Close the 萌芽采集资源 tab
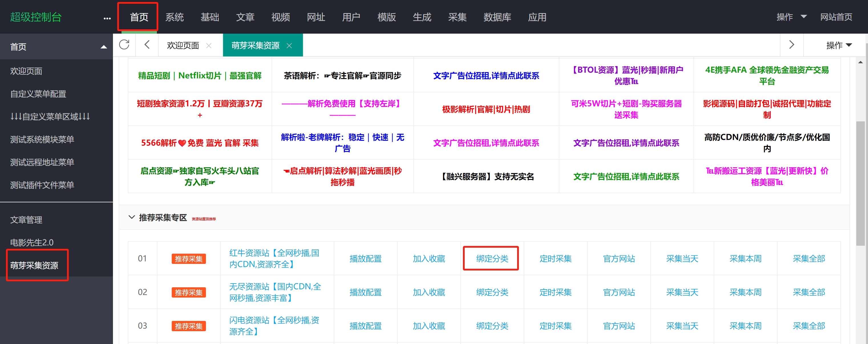Screen dimensions: 868x344 pyautogui.click(x=289, y=46)
